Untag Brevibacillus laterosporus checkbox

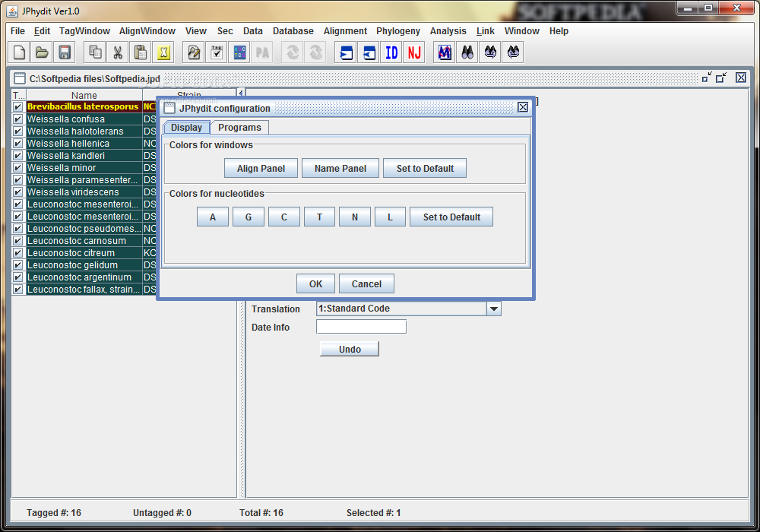(18, 106)
